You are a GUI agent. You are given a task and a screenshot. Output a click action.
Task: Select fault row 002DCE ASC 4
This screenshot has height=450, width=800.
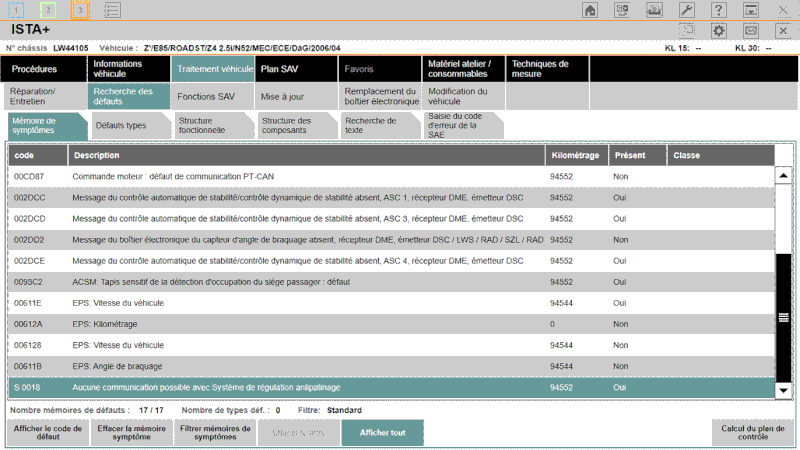coord(391,261)
